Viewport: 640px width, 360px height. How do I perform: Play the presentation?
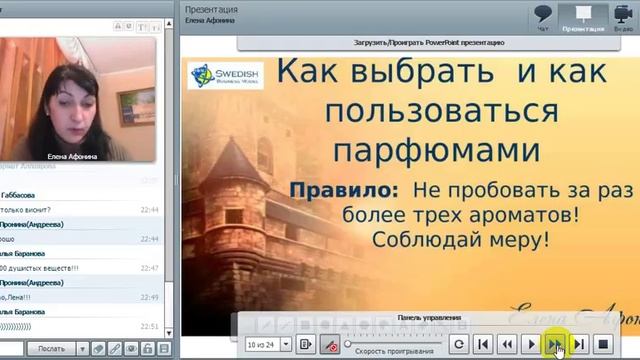(x=531, y=344)
